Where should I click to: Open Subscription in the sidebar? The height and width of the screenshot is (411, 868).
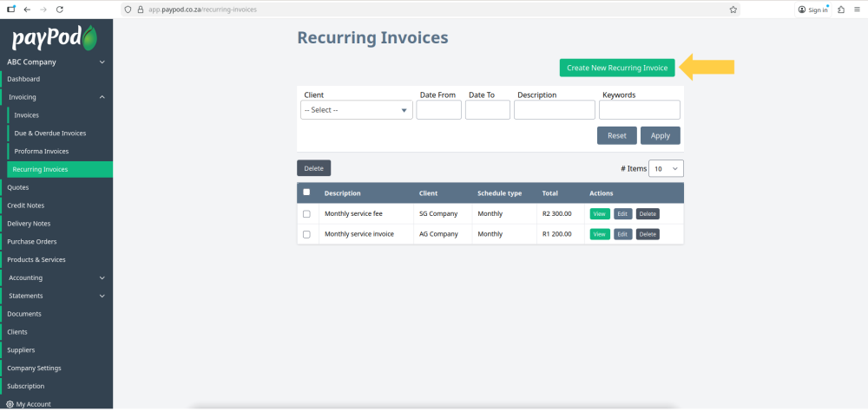25,386
